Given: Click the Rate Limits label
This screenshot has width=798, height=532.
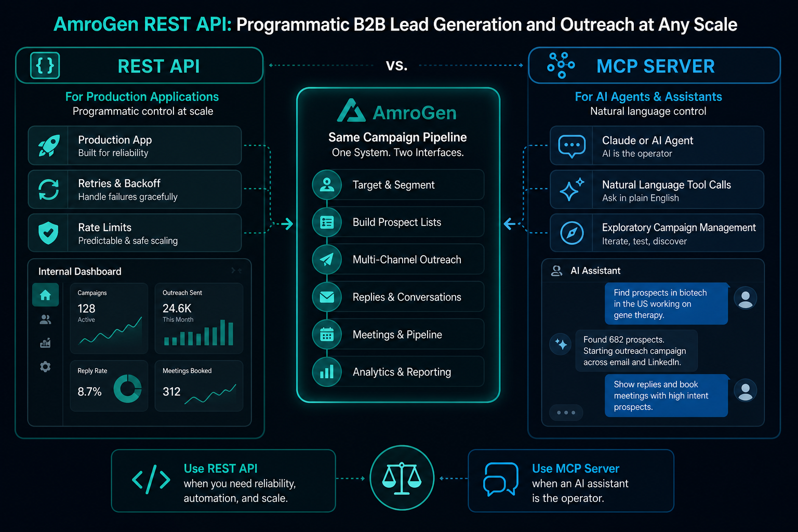Looking at the screenshot, I should (104, 228).
